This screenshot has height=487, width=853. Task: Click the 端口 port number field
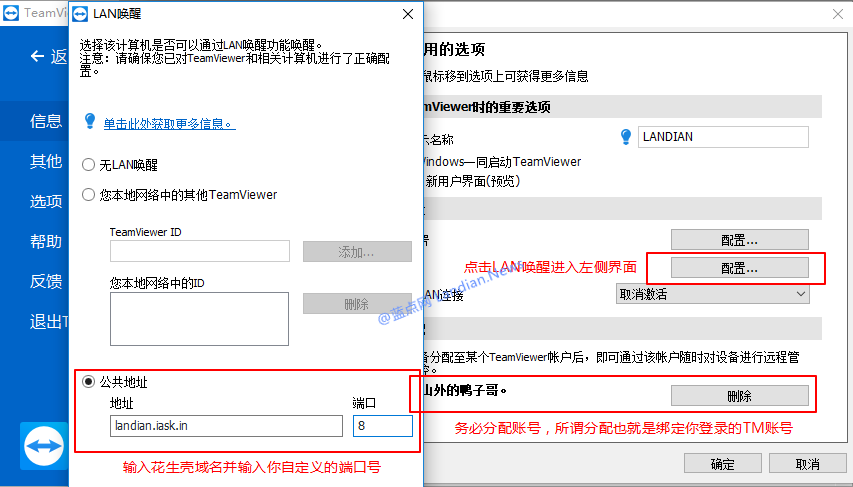[382, 426]
